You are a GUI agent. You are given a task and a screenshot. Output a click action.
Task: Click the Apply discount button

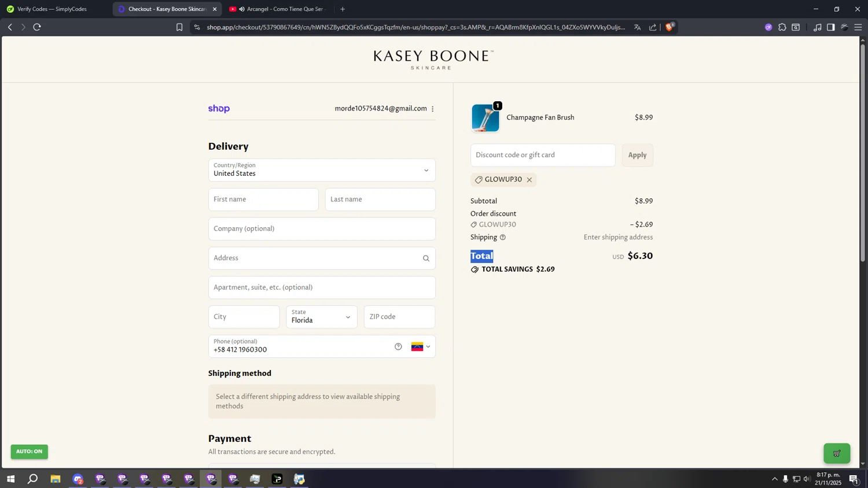[x=637, y=155]
